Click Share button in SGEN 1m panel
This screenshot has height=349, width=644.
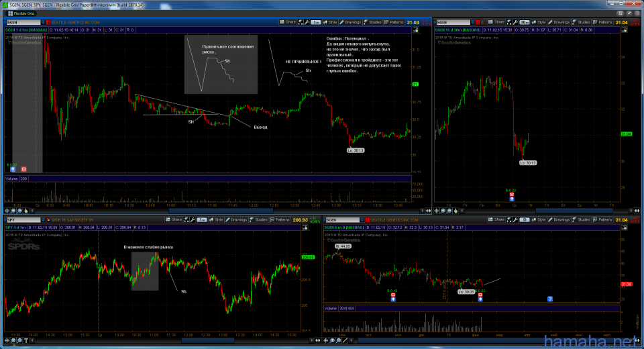tap(288, 22)
